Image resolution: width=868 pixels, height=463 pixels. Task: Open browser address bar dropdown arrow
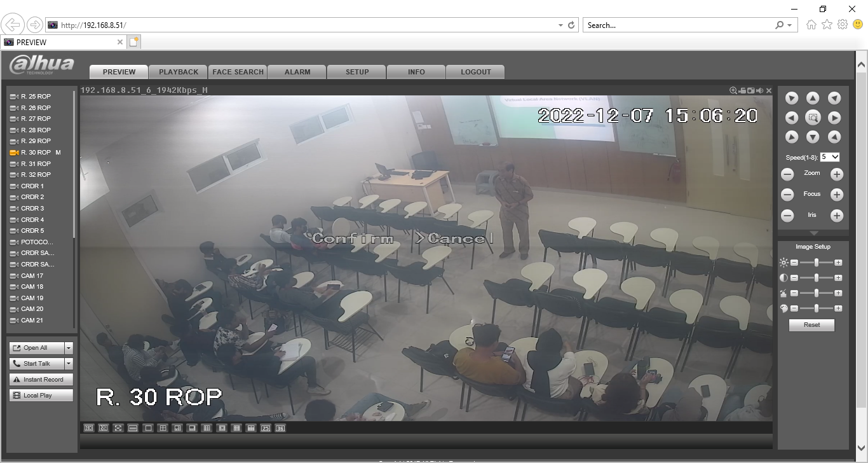560,25
